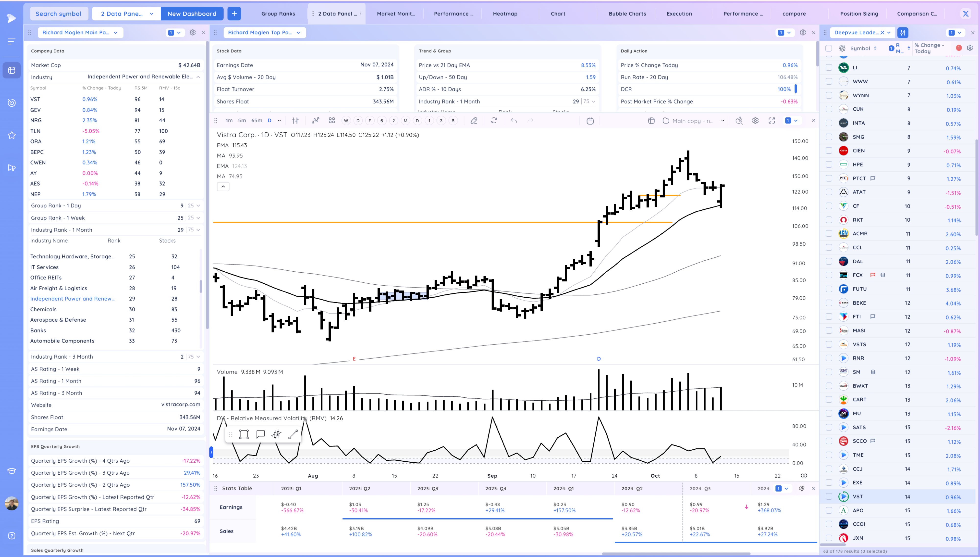
Task: Click the bar style chart-type icon
Action: [x=295, y=121]
